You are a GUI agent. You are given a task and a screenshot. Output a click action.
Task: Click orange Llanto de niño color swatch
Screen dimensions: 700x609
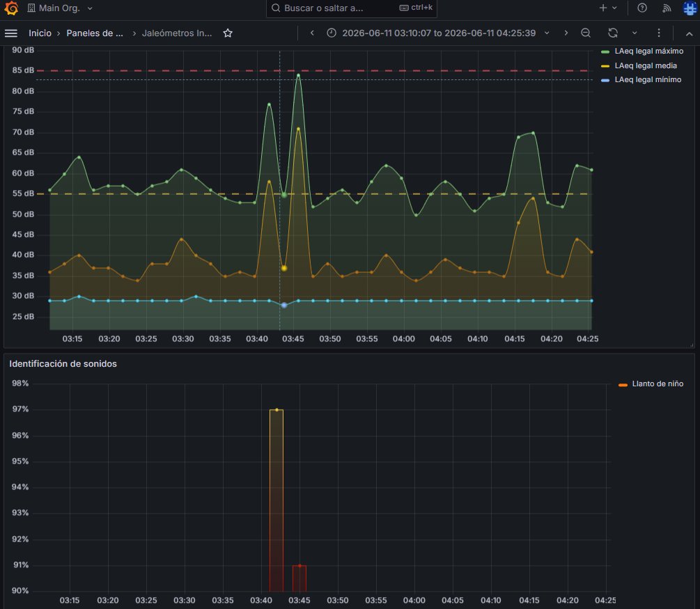(623, 385)
